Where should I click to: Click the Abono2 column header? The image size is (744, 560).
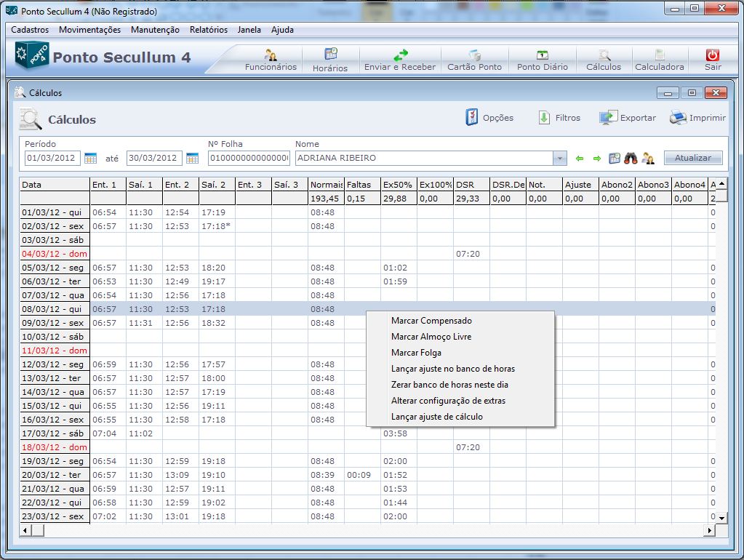[x=617, y=185]
